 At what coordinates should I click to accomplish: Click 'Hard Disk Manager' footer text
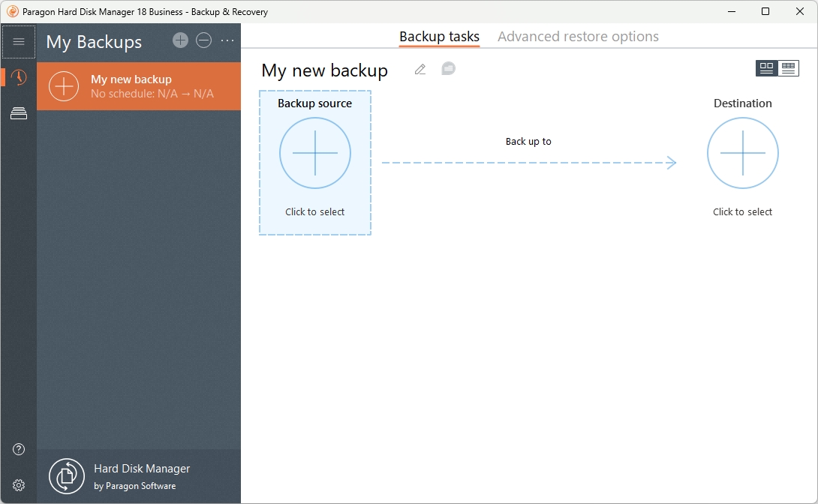(x=142, y=469)
